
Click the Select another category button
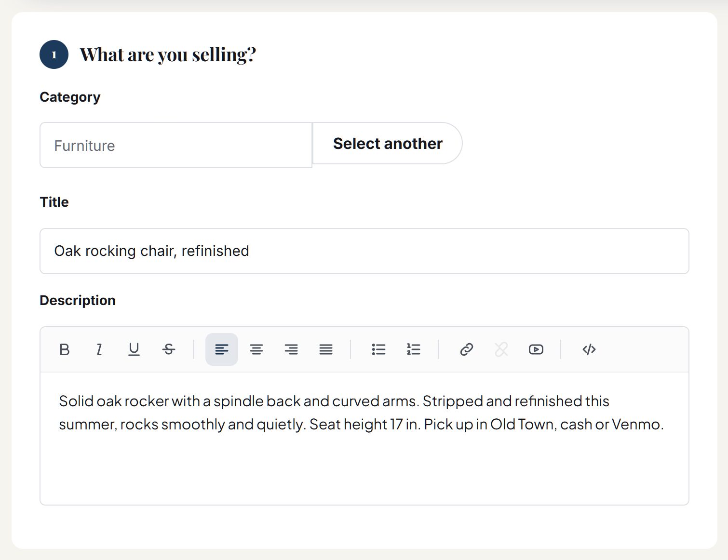(388, 143)
